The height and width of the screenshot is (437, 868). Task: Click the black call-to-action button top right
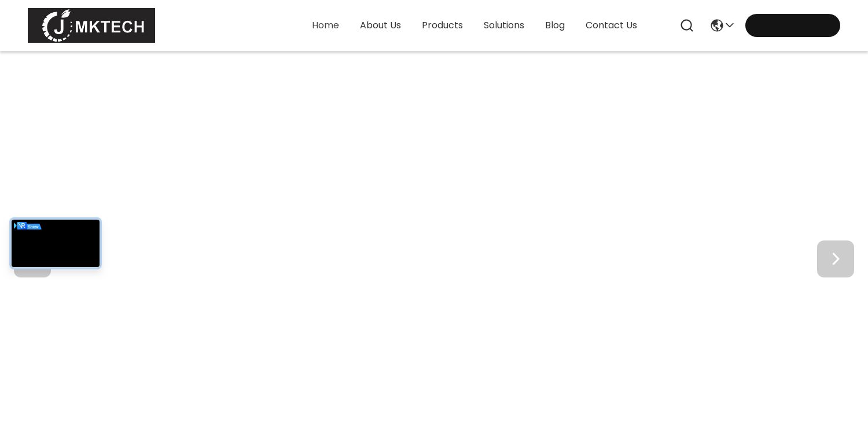(793, 25)
